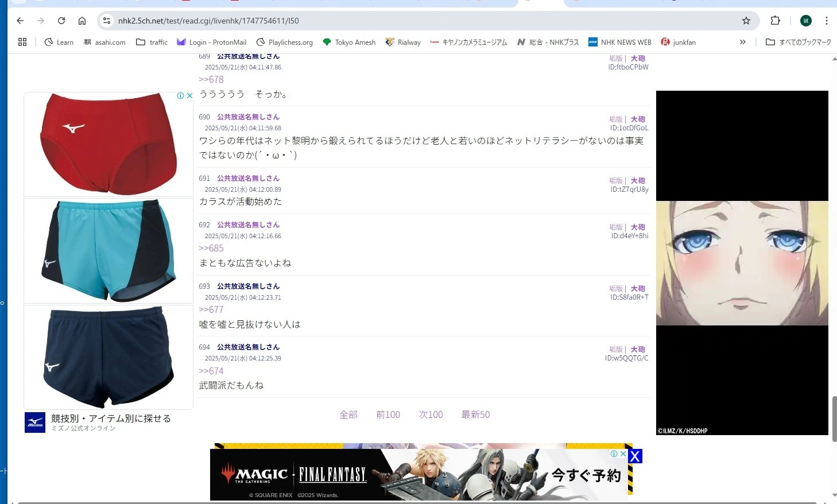The height and width of the screenshot is (504, 837).
Task: Open the キヤノンカメラミュージアム bookmark
Action: click(x=468, y=42)
